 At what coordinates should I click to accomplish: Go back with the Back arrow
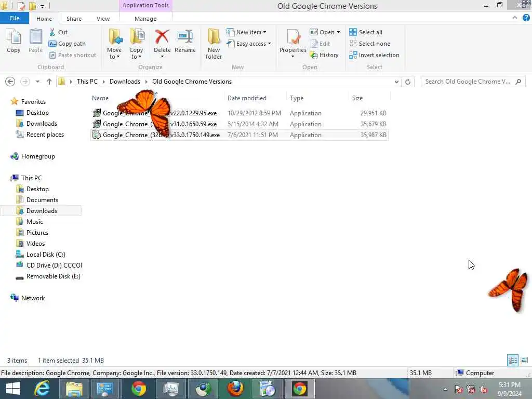pos(10,82)
